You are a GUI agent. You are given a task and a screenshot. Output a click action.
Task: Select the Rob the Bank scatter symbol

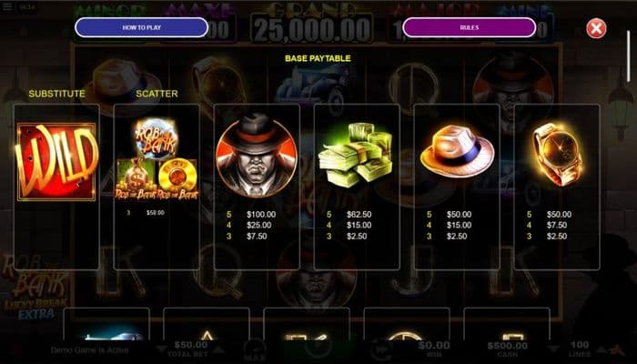pyautogui.click(x=157, y=159)
